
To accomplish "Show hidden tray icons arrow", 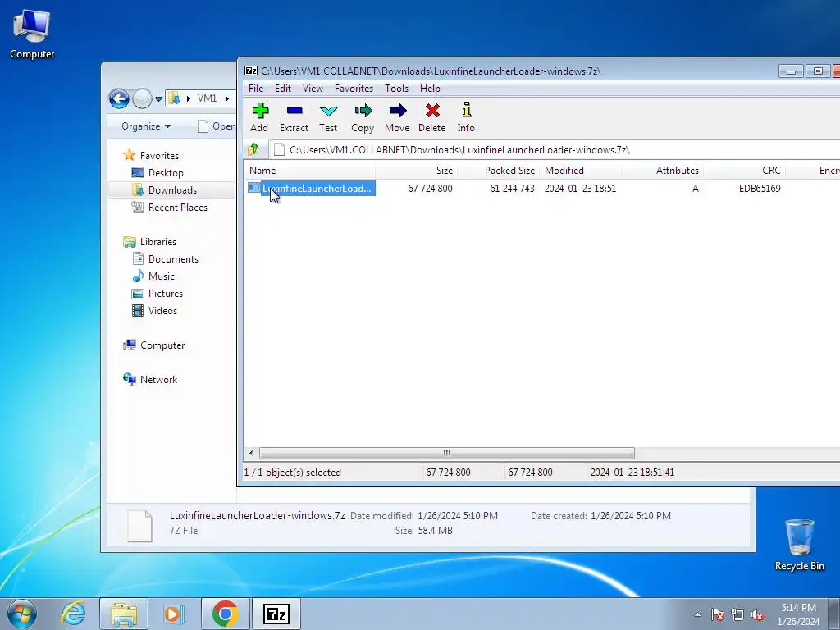I will (697, 614).
